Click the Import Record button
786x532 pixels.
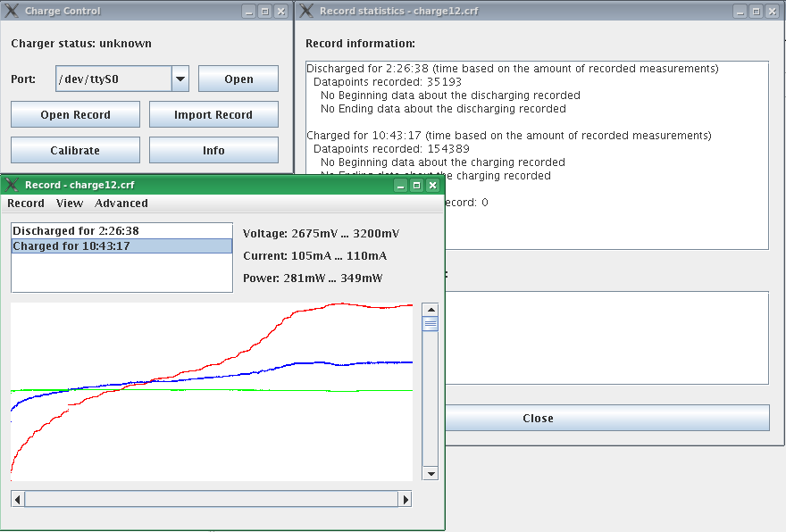[x=213, y=114]
